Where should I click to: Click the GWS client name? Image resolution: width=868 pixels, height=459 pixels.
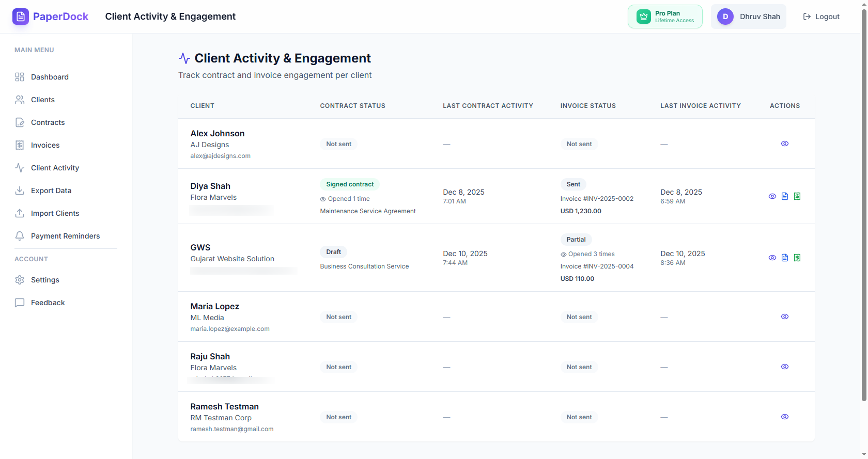point(200,247)
